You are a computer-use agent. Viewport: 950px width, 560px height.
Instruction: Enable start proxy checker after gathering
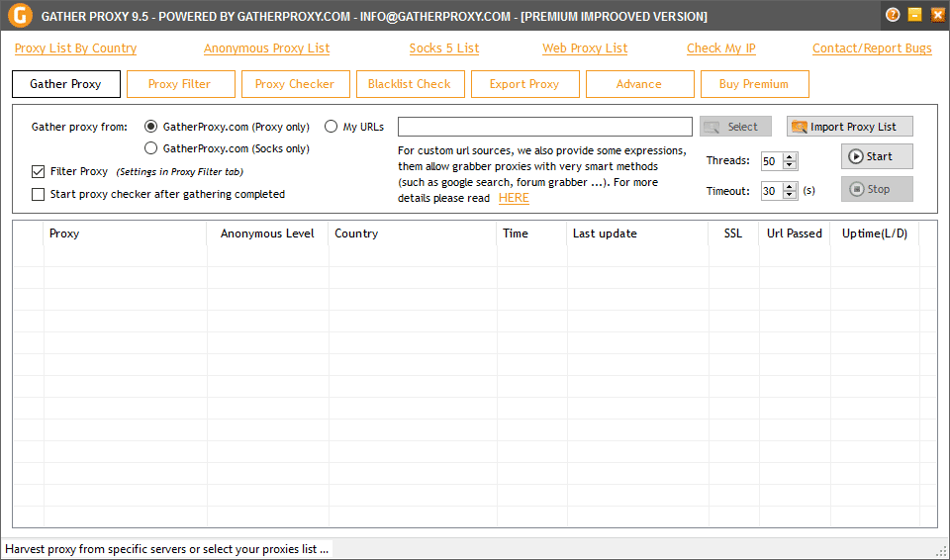pos(39,194)
